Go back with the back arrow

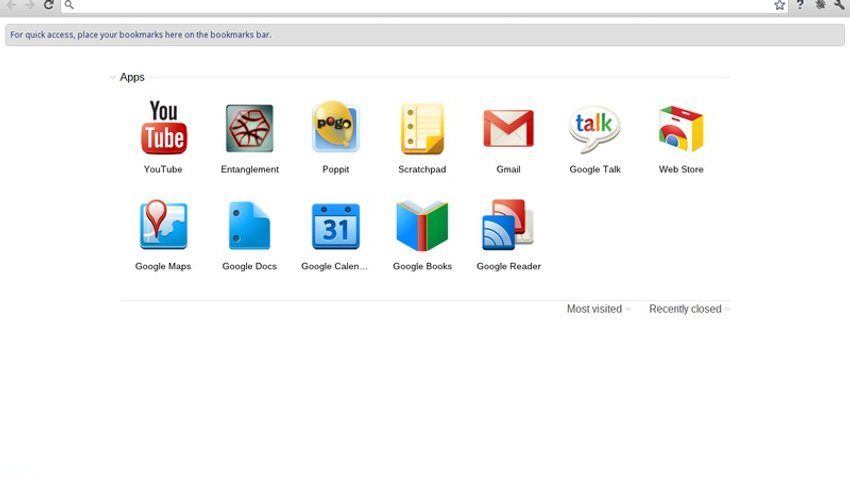[x=11, y=5]
